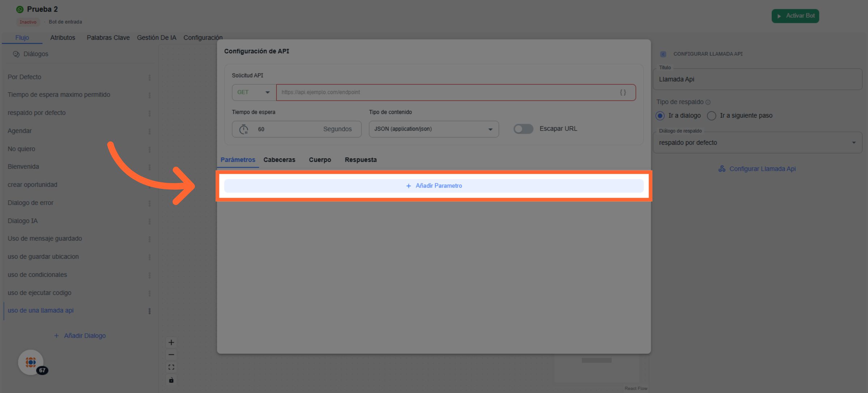868x393 pixels.
Task: Click the canvas zoom out minus icon
Action: click(171, 355)
